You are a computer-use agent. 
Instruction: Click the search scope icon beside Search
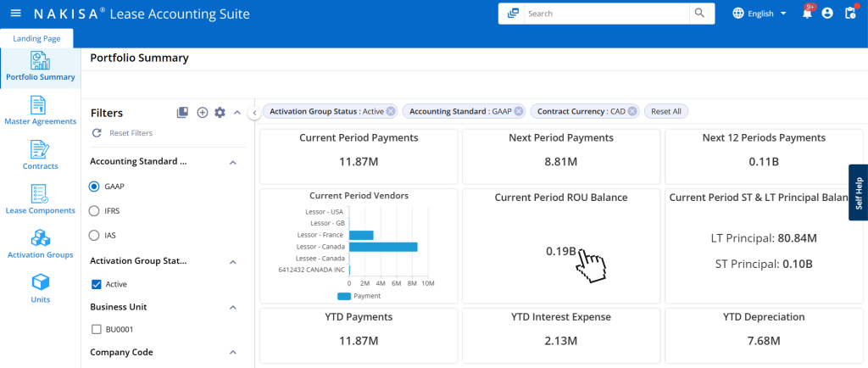pyautogui.click(x=512, y=14)
